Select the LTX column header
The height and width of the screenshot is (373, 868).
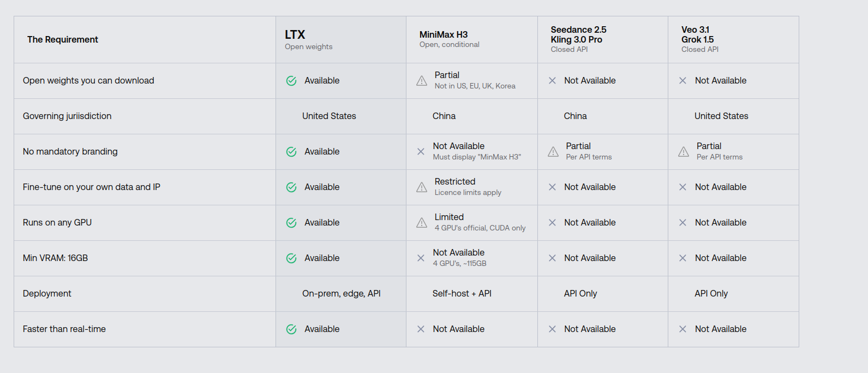[341, 40]
